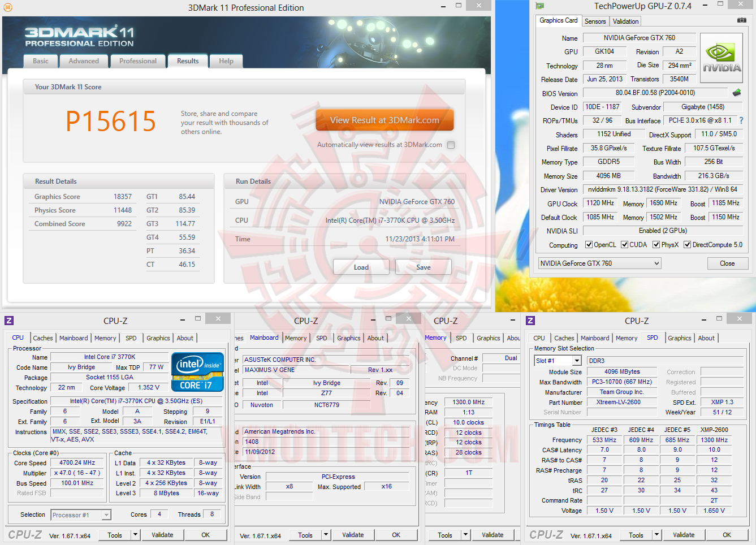Open the Caches tab in the CPU-Z processor window
This screenshot has width=756, height=545.
[x=43, y=338]
